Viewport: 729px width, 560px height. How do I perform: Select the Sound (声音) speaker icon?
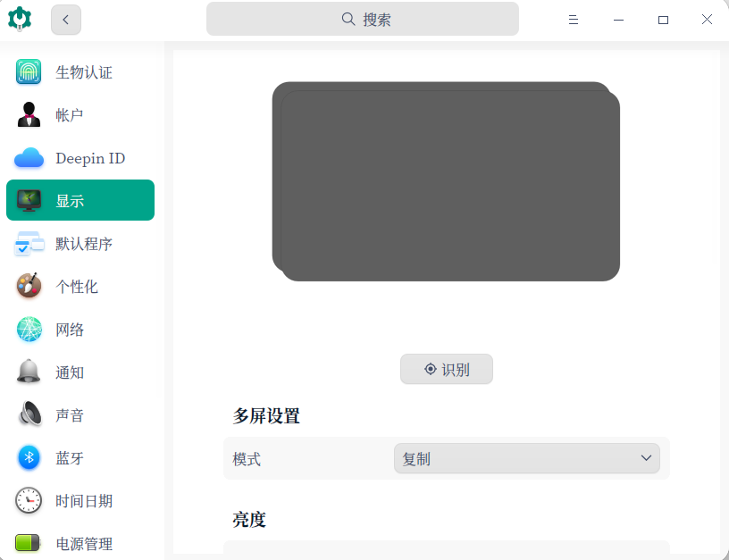pyautogui.click(x=29, y=415)
